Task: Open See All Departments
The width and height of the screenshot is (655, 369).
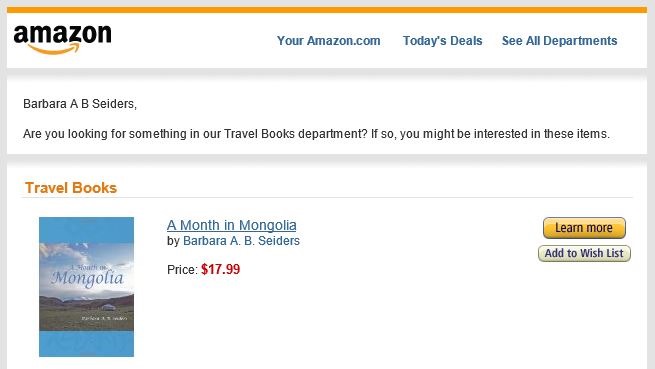Action: click(x=559, y=41)
